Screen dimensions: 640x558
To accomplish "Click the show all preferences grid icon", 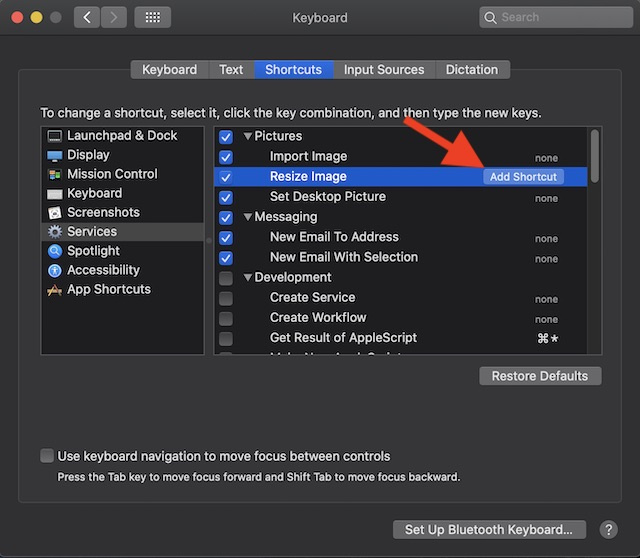I will tap(152, 17).
